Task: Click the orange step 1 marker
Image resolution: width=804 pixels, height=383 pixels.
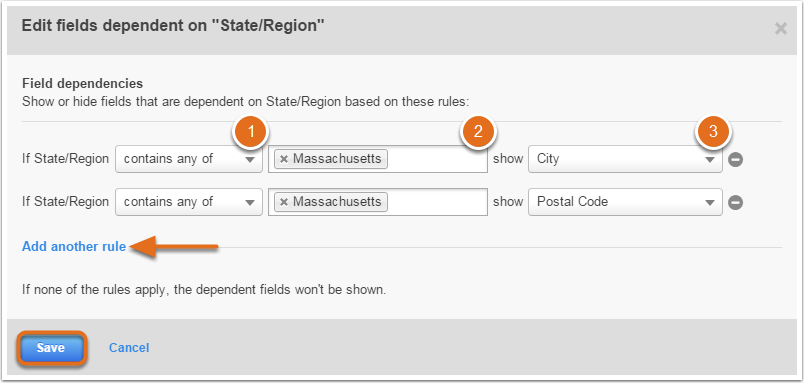Action: tap(251, 132)
